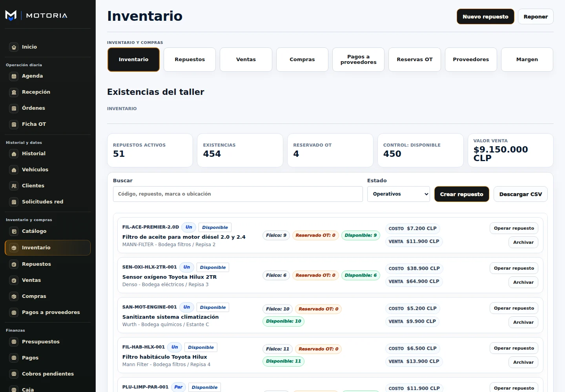This screenshot has height=392, width=565.
Task: Click the Nuevo repuesto button
Action: 485,16
